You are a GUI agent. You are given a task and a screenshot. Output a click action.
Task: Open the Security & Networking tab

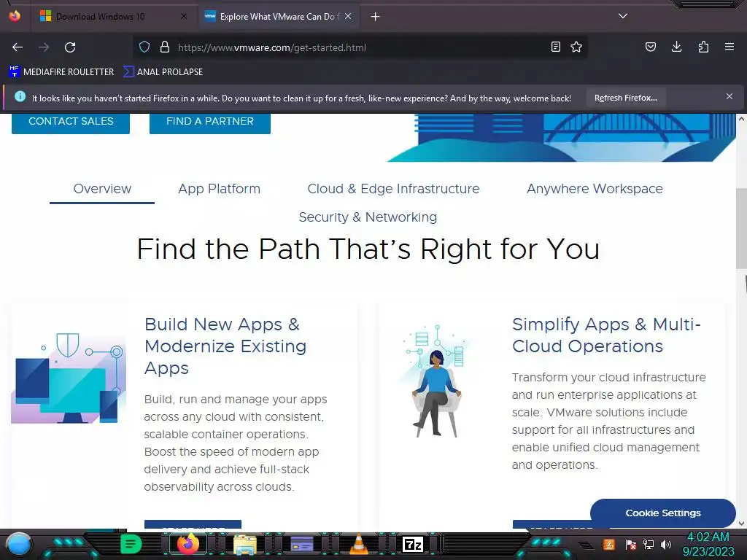click(368, 217)
